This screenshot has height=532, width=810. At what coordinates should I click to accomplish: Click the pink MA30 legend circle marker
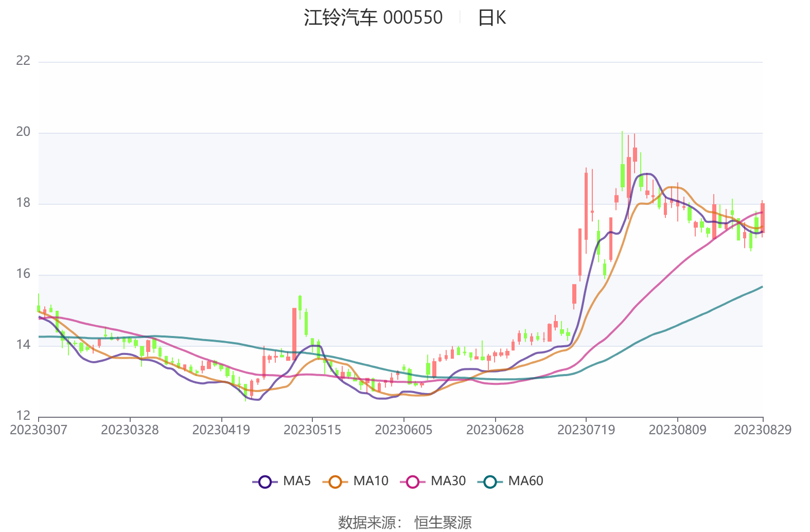(x=412, y=482)
